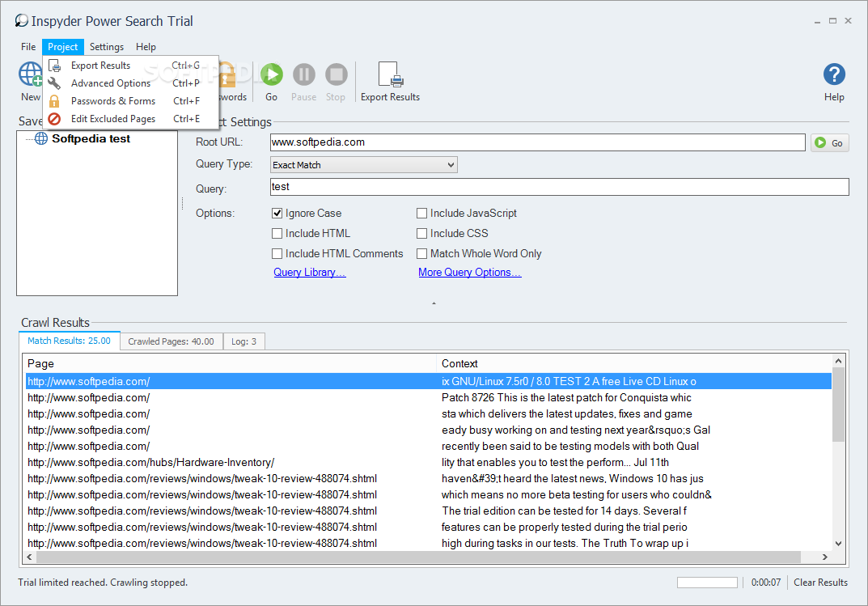Open the File menu
Image resolution: width=868 pixels, height=606 pixels.
tap(28, 47)
